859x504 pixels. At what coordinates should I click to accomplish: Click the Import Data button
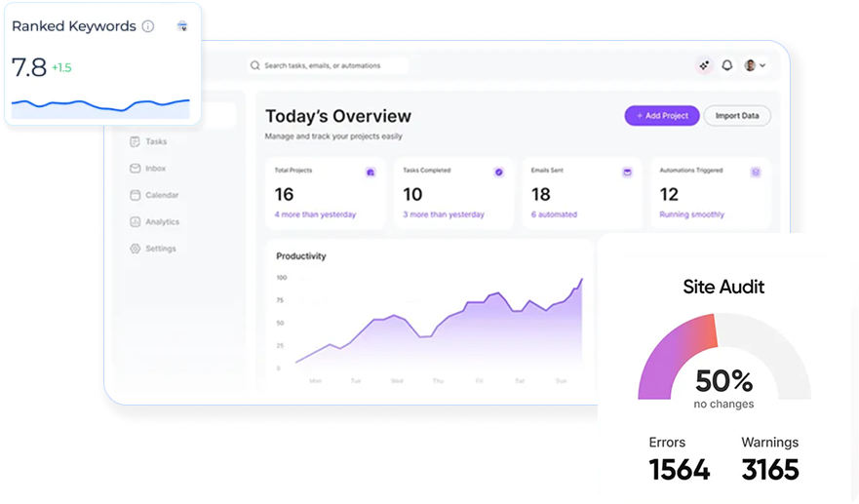pyautogui.click(x=736, y=115)
